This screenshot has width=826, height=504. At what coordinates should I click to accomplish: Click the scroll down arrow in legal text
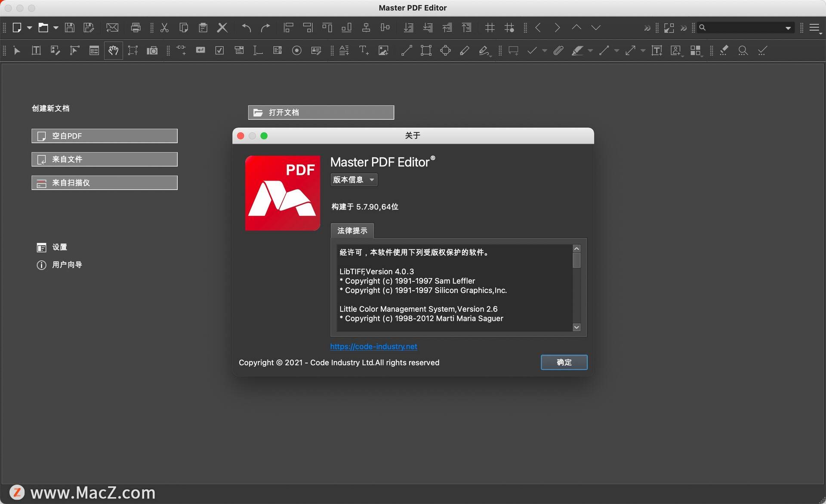[577, 327]
